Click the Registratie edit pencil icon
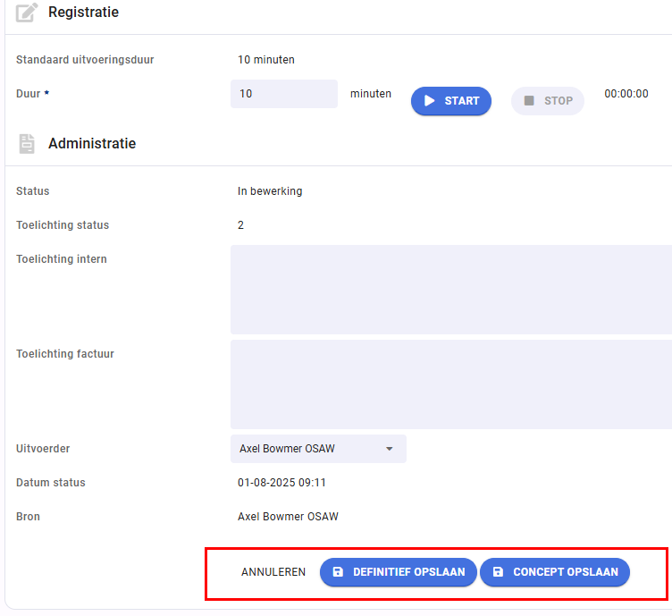The height and width of the screenshot is (616, 672). click(27, 12)
